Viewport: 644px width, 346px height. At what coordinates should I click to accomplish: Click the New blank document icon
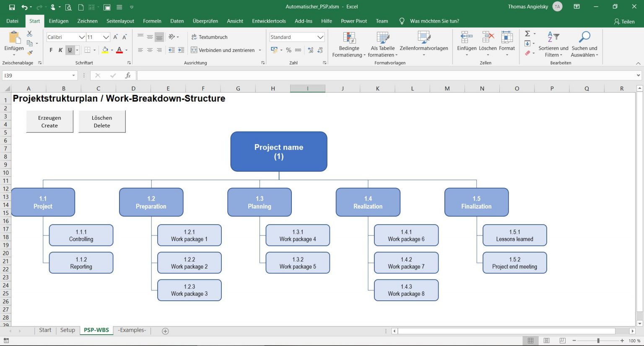tap(81, 7)
